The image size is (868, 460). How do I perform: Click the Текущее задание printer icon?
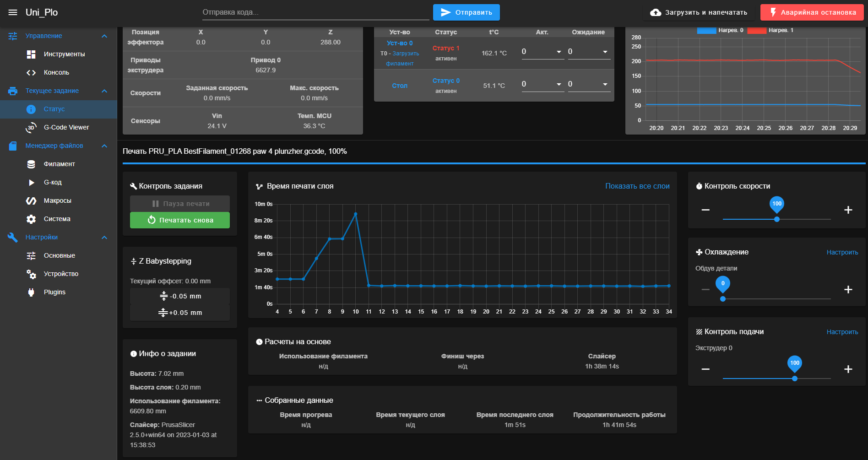coord(13,91)
